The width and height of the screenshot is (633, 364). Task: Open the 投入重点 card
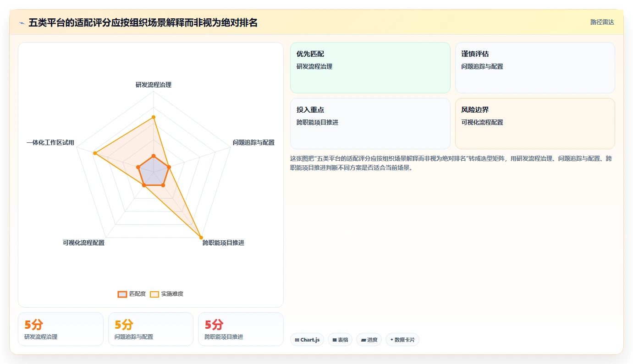click(x=370, y=124)
